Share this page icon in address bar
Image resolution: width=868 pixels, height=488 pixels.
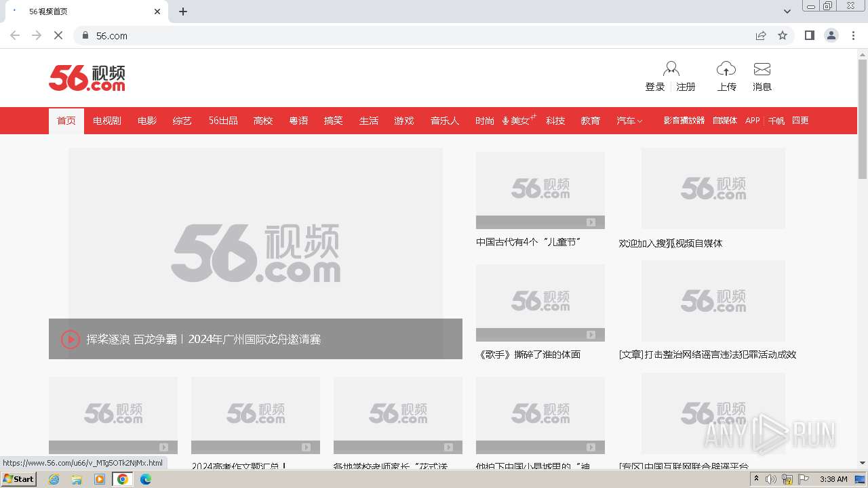[761, 35]
